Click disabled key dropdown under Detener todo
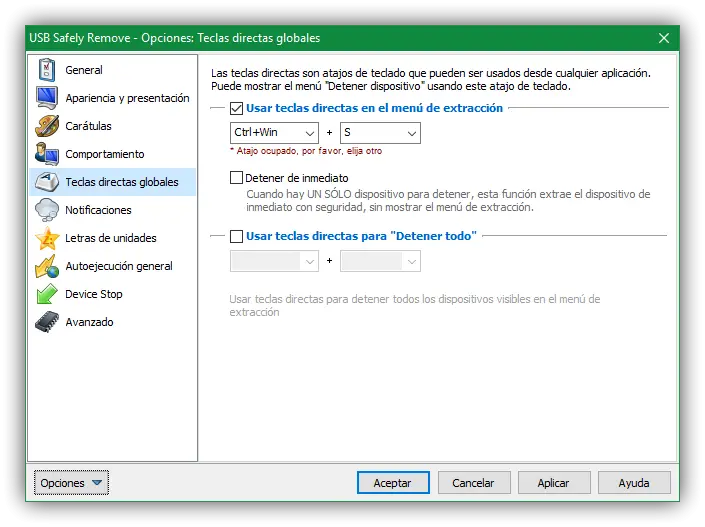 point(380,261)
